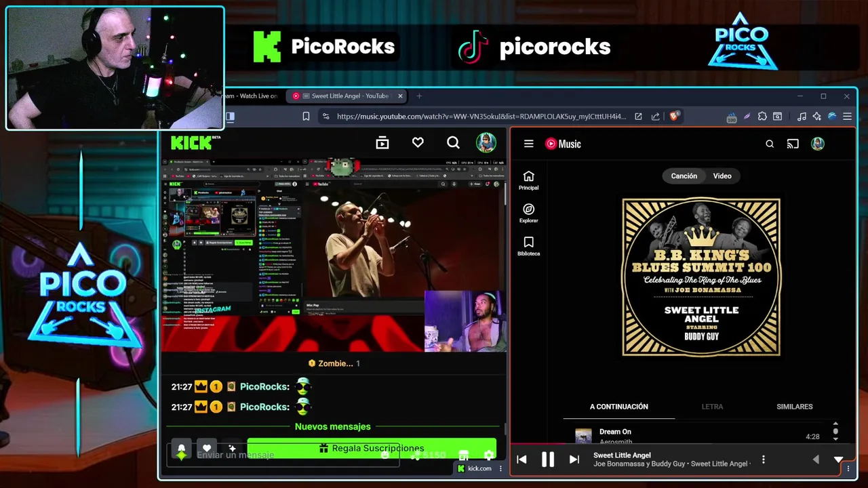
Task: Open the Brave Shields lion icon
Action: (x=674, y=116)
